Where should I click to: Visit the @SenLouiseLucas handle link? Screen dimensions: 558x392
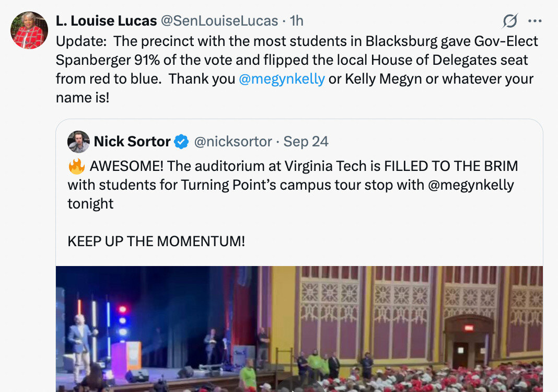219,21
